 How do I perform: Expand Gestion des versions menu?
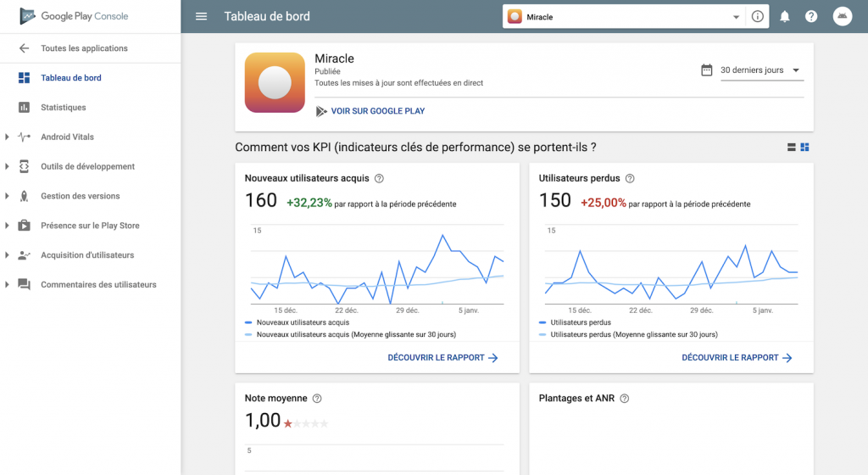pos(7,196)
